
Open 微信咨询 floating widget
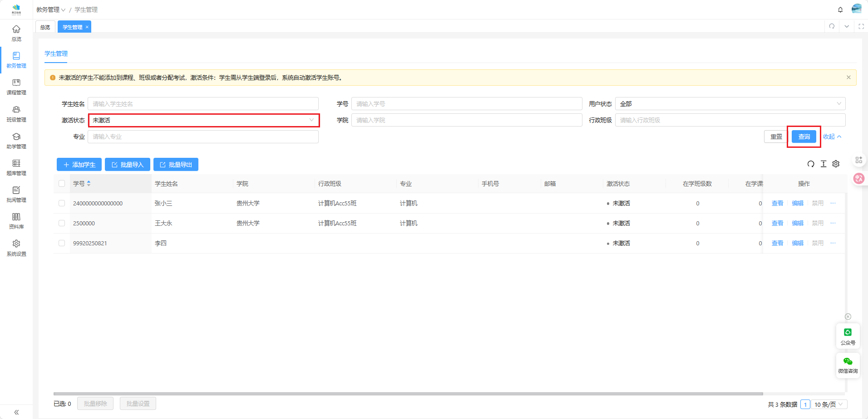[848, 365]
